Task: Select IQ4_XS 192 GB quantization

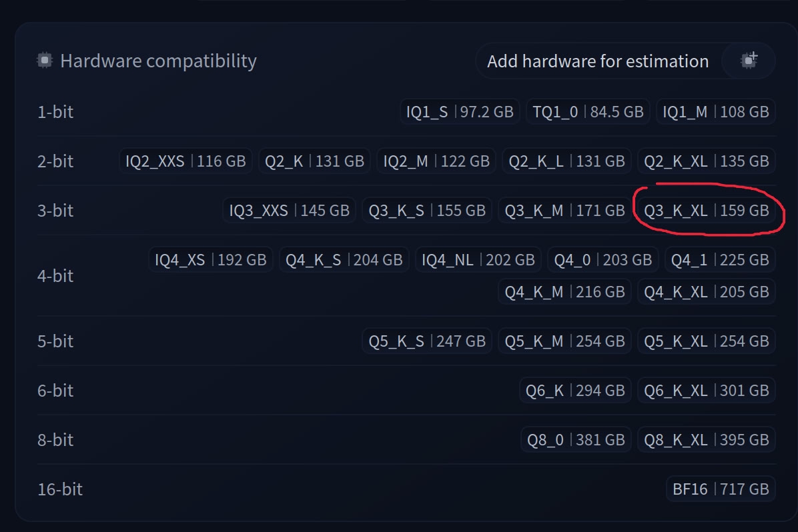Action: tap(211, 259)
